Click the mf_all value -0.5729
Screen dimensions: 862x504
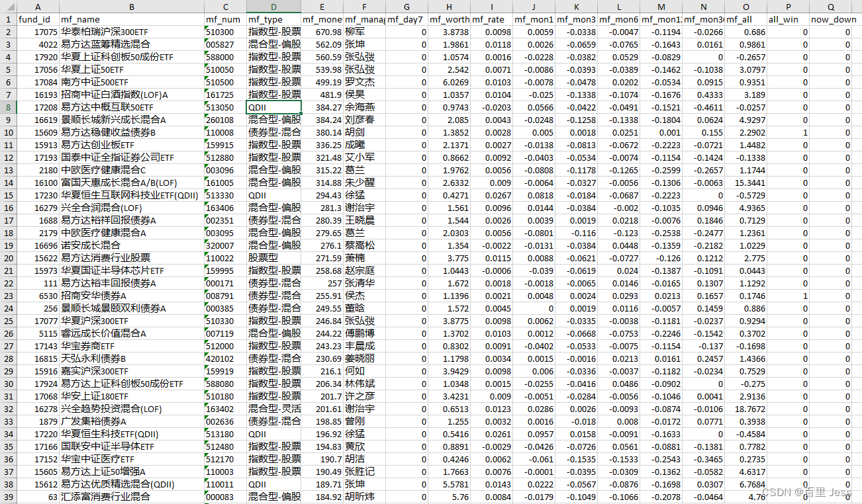(x=745, y=195)
